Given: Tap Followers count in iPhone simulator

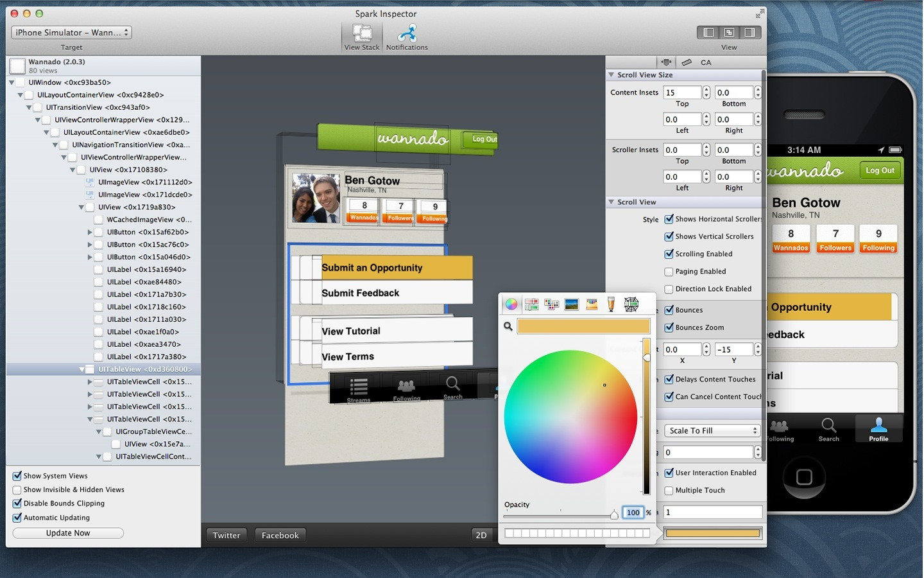Looking at the screenshot, I should [x=835, y=239].
